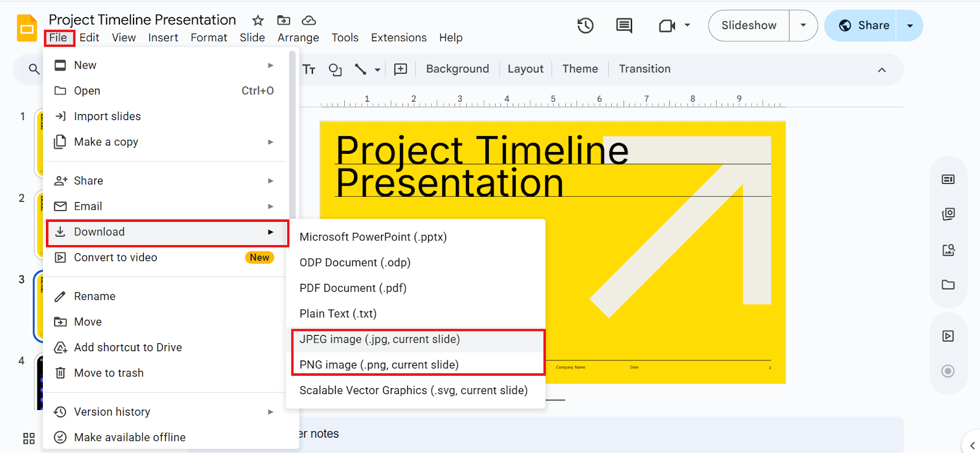Collapse the toolbar with chevron up

[x=881, y=70]
